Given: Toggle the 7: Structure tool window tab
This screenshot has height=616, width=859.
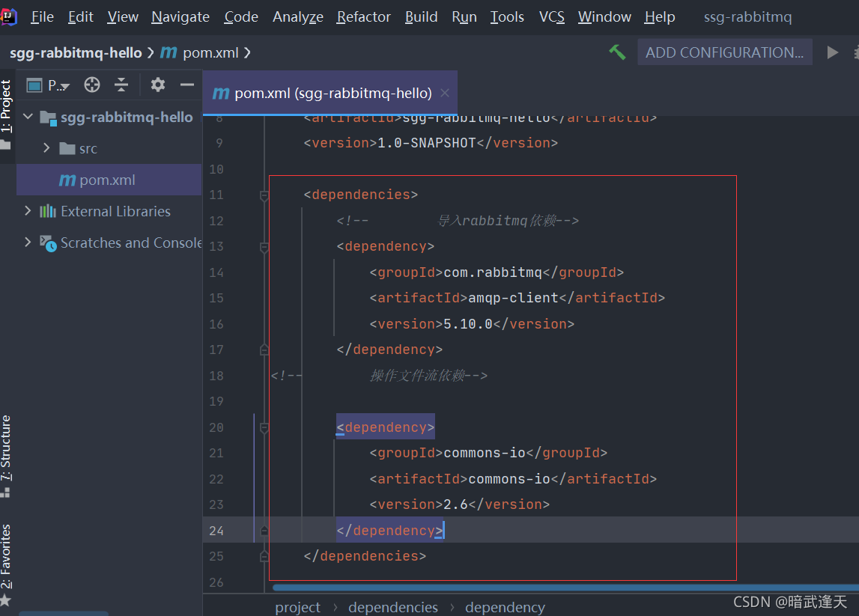Looking at the screenshot, I should pyautogui.click(x=6, y=448).
